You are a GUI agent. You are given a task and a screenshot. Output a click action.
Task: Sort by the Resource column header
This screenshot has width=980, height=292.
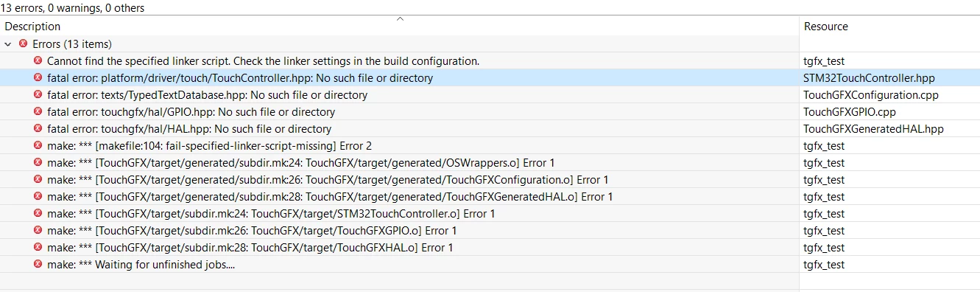coord(825,27)
